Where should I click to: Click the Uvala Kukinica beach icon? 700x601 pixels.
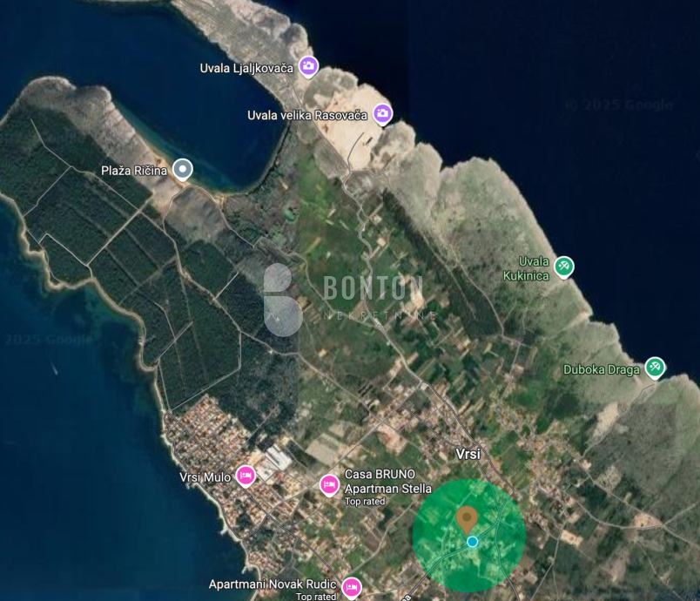(x=564, y=267)
